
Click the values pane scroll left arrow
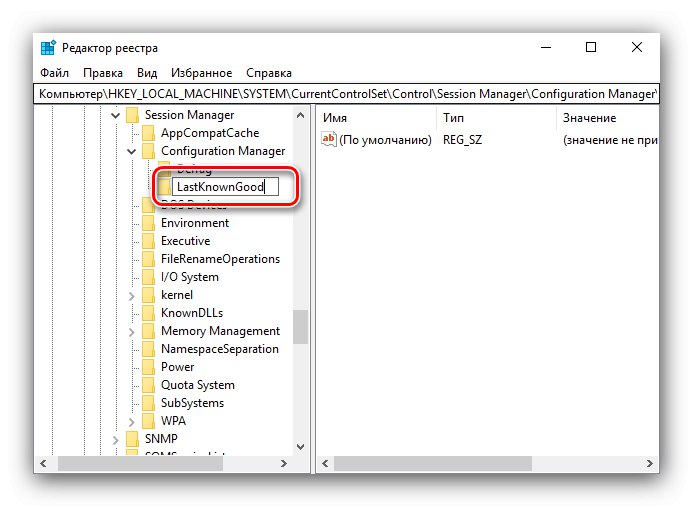click(x=325, y=464)
